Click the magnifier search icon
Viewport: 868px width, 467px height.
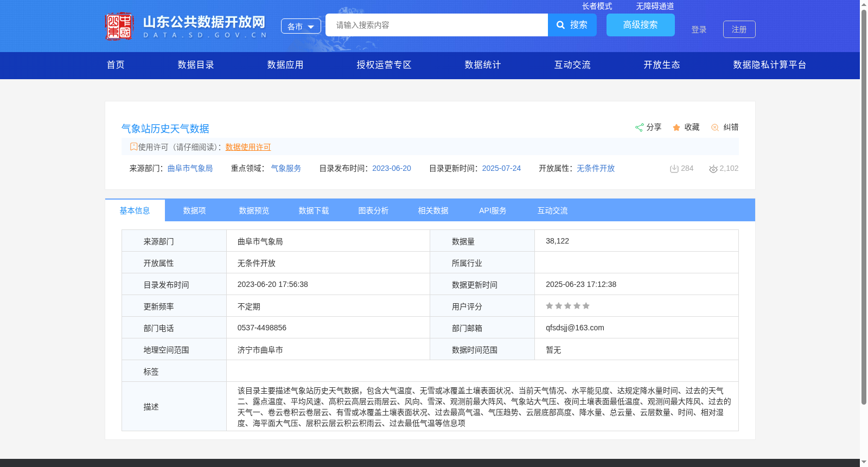coord(561,25)
